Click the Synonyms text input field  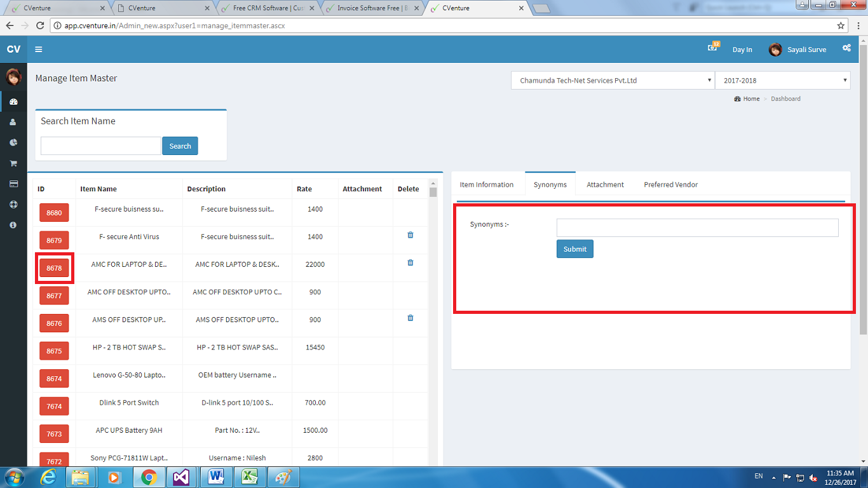tap(698, 228)
